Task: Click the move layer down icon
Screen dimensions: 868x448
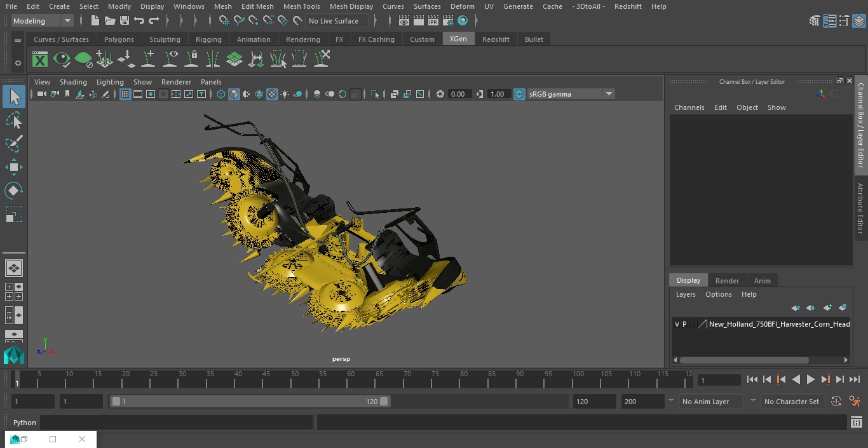Action: pos(811,308)
